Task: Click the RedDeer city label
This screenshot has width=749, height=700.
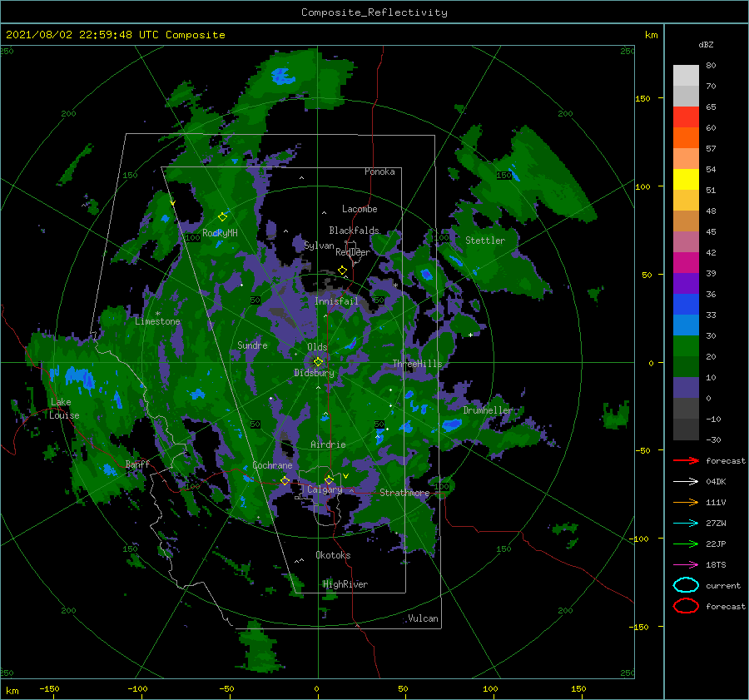Action: pyautogui.click(x=353, y=252)
